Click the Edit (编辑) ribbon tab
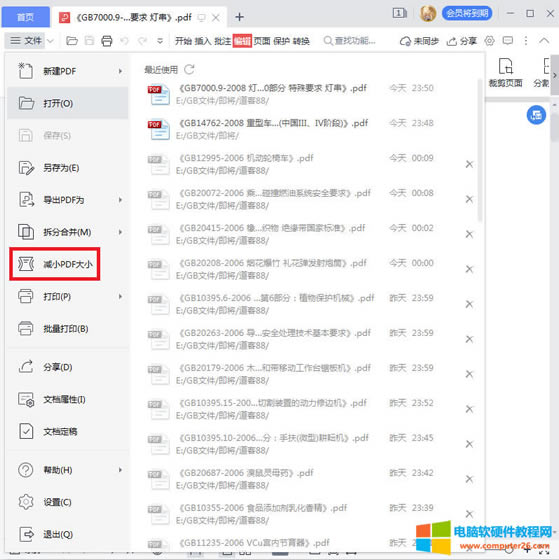 242,41
